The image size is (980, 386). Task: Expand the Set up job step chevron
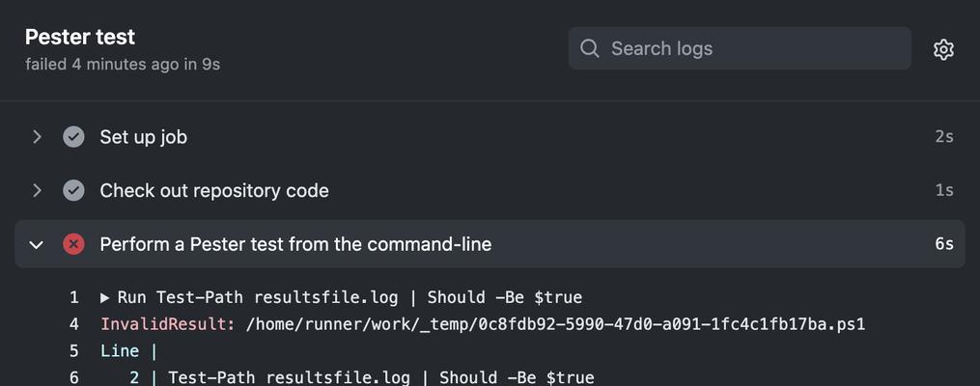click(37, 137)
